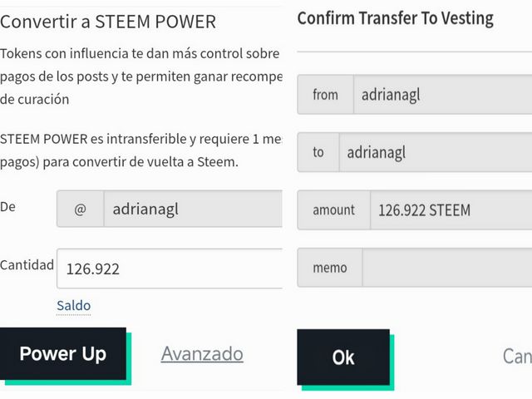532x399 pixels.
Task: Click the Power Up button
Action: [x=63, y=354]
